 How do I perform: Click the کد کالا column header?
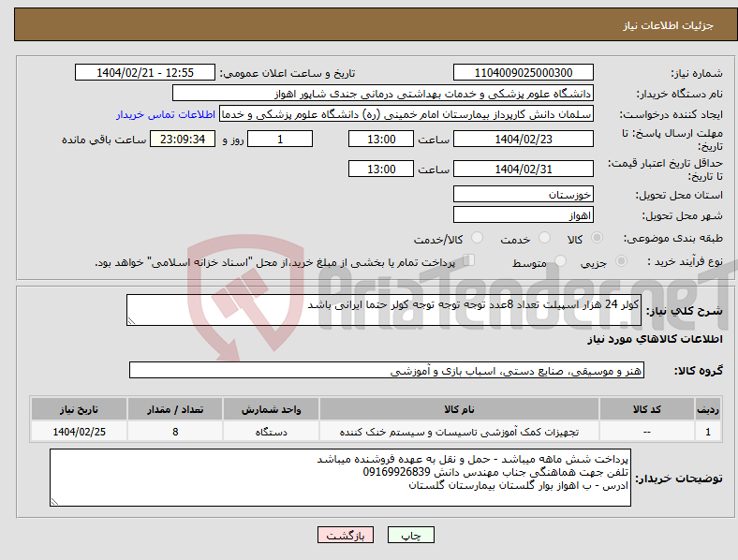pos(647,409)
